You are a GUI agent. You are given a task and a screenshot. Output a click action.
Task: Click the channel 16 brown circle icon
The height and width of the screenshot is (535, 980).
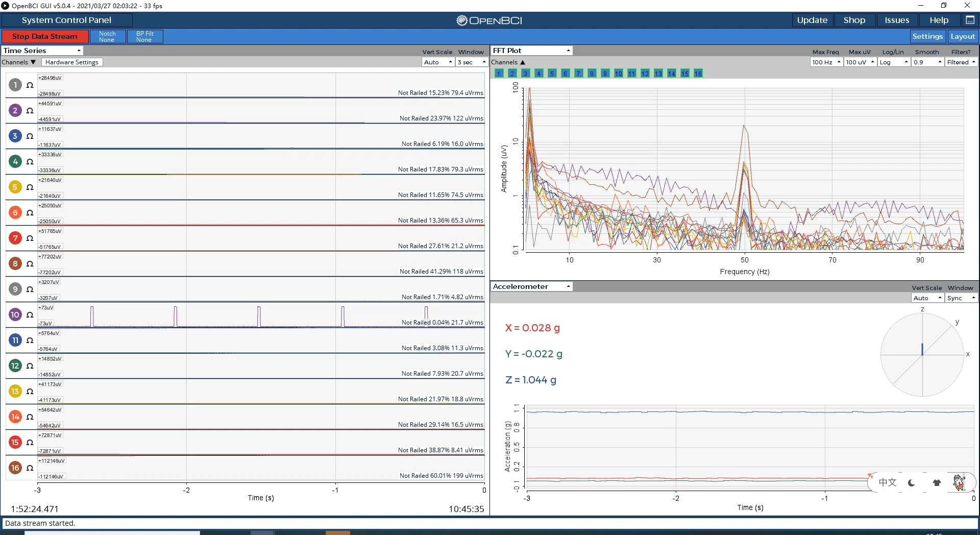(x=15, y=468)
